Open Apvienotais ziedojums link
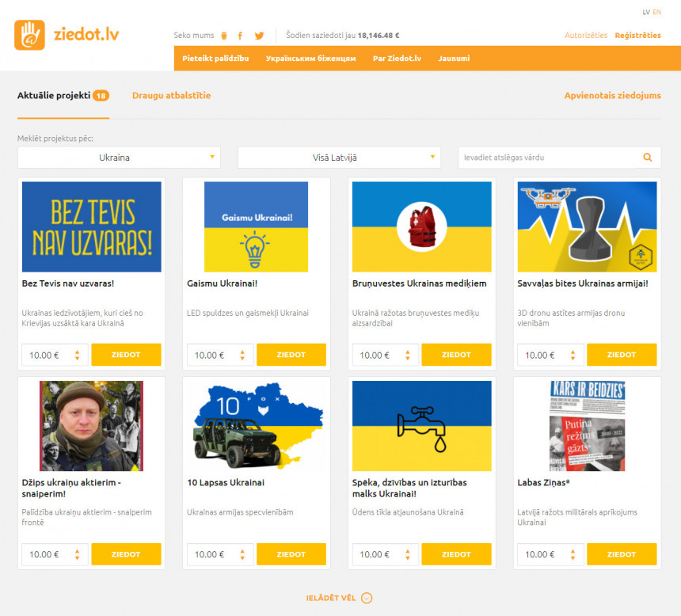The image size is (681, 616). point(612,96)
